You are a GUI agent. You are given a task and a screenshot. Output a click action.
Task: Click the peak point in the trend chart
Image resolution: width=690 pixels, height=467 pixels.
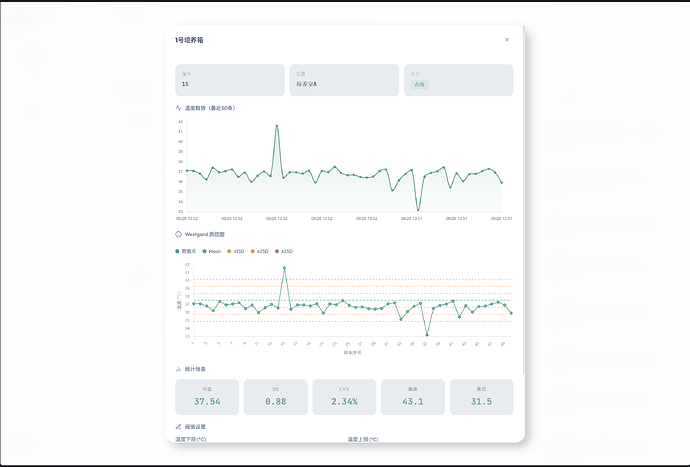click(277, 126)
